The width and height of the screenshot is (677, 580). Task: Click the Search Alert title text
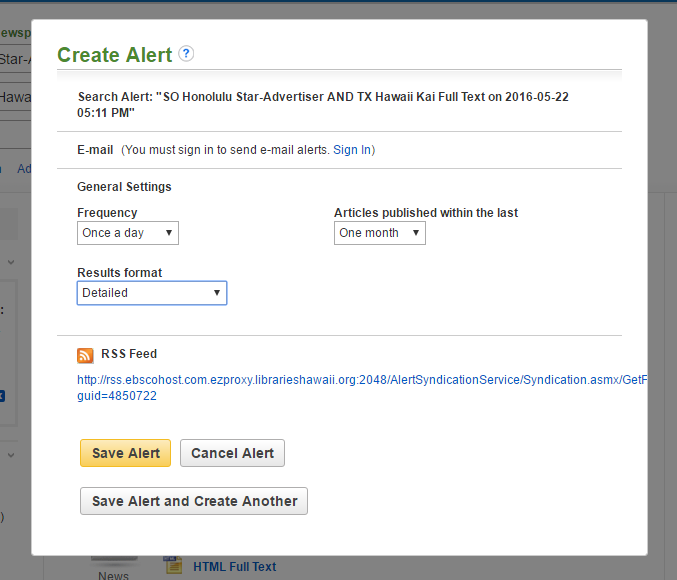tap(323, 105)
